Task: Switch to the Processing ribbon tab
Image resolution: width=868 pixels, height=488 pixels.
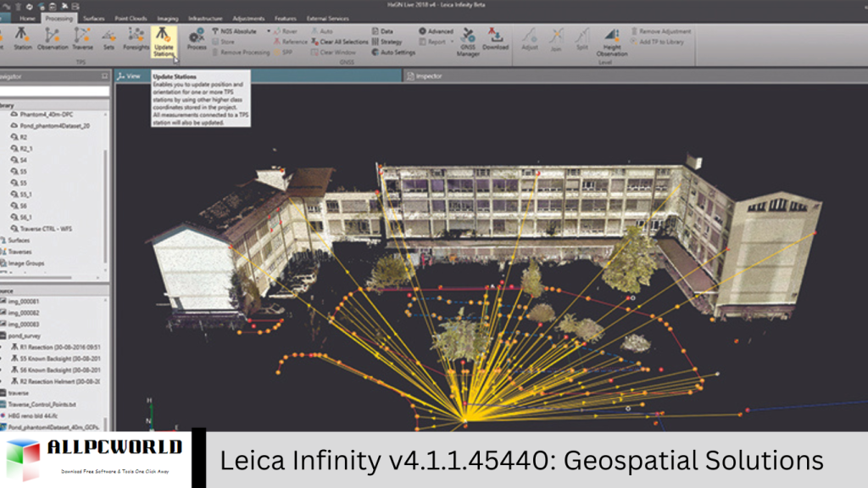Action: pos(58,19)
